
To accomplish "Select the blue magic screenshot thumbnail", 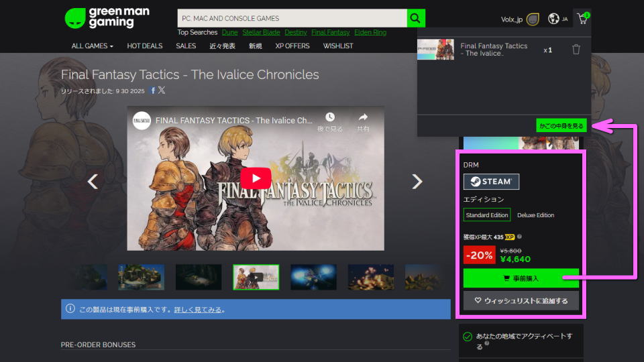I will (313, 277).
